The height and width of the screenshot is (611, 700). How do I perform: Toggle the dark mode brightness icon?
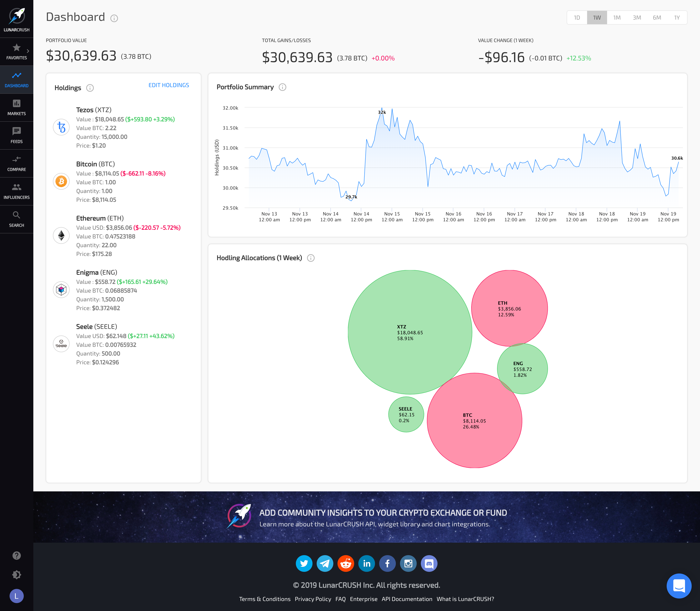coord(16,575)
